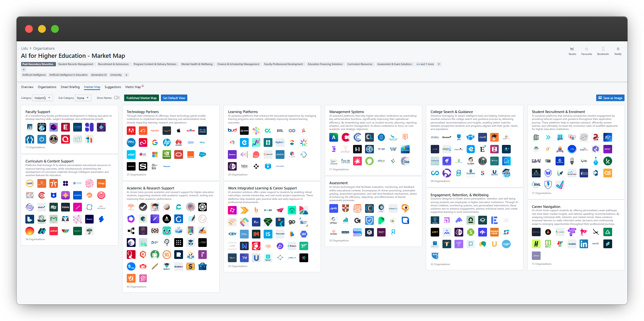Turn on notifications with Notify bell

pos(618,49)
